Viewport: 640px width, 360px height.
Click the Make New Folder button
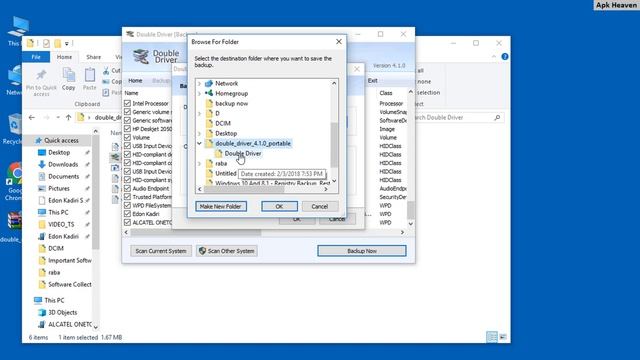tap(221, 207)
